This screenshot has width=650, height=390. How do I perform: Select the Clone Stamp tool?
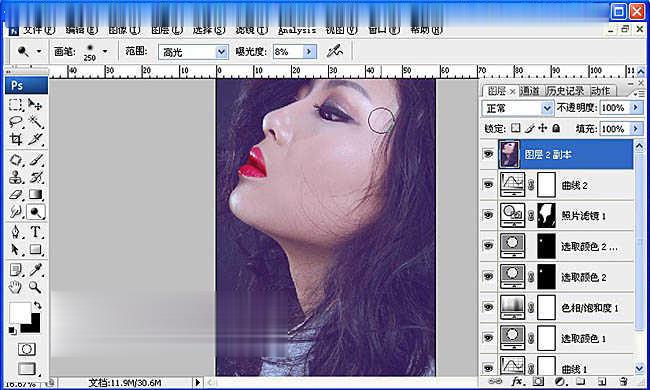15,177
